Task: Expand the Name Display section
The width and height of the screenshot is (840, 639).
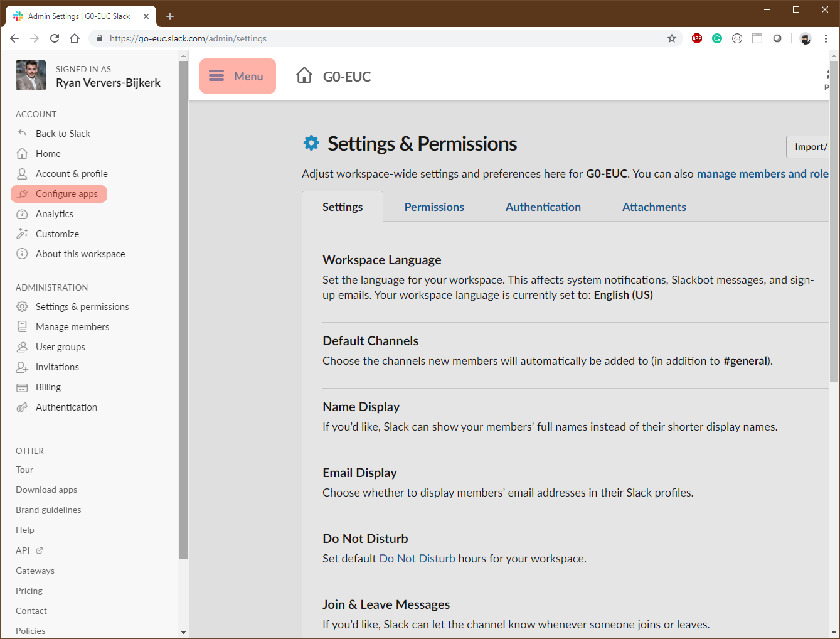Action: [x=361, y=407]
